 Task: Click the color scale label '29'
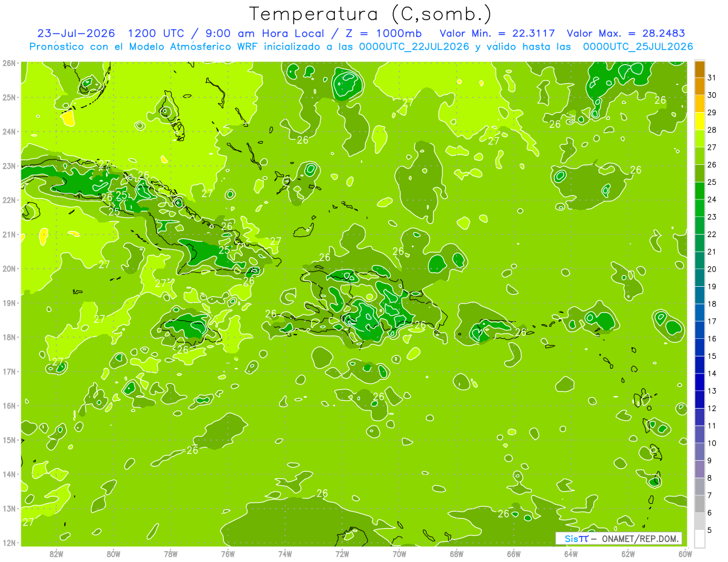712,113
